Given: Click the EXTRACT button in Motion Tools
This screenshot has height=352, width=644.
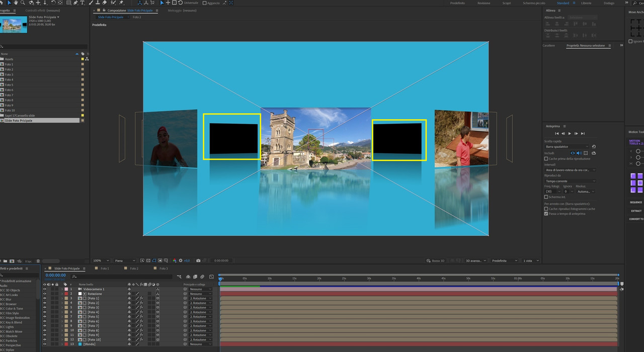Looking at the screenshot, I should tap(636, 211).
